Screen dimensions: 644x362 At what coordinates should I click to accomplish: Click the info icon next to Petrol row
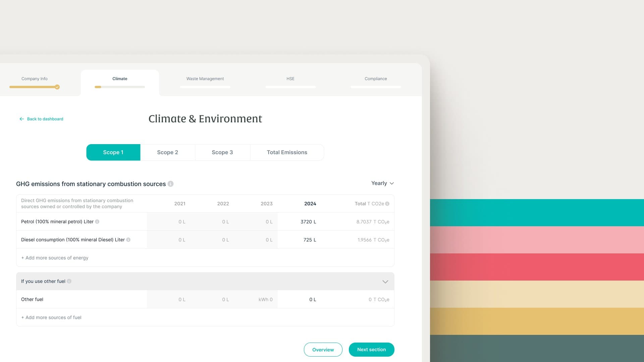click(98, 221)
